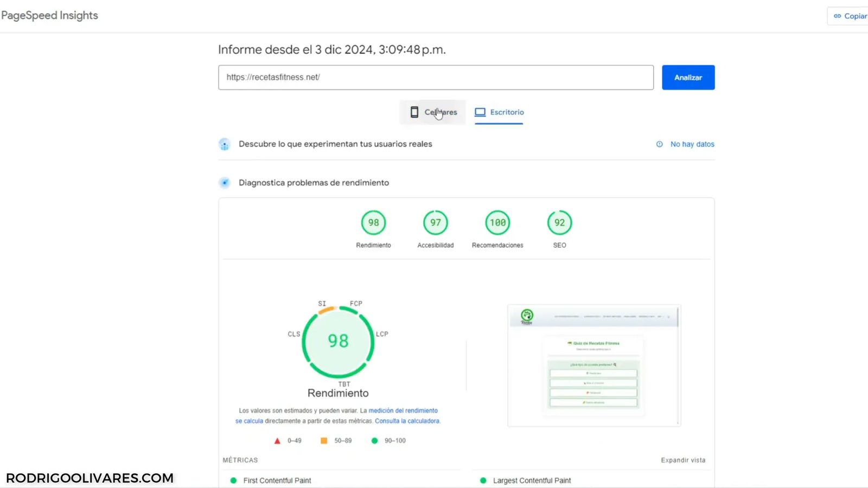The height and width of the screenshot is (488, 868).
Task: Click the Escritorio desktop monitor icon
Action: click(480, 112)
